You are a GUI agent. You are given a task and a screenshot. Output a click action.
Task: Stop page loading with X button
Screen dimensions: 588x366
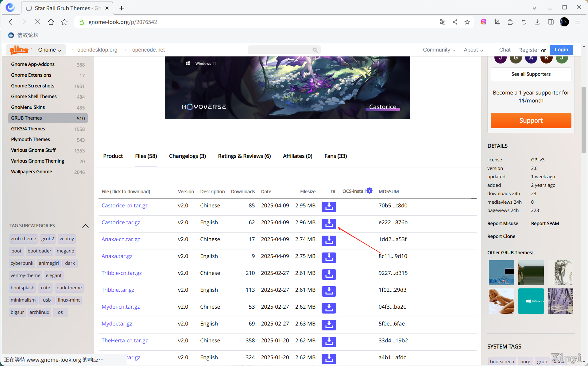point(37,22)
